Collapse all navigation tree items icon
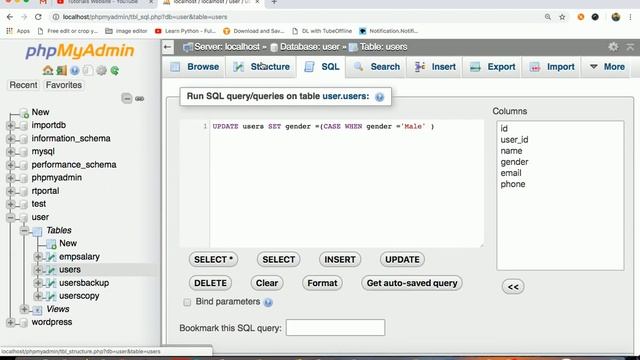 tap(127, 98)
